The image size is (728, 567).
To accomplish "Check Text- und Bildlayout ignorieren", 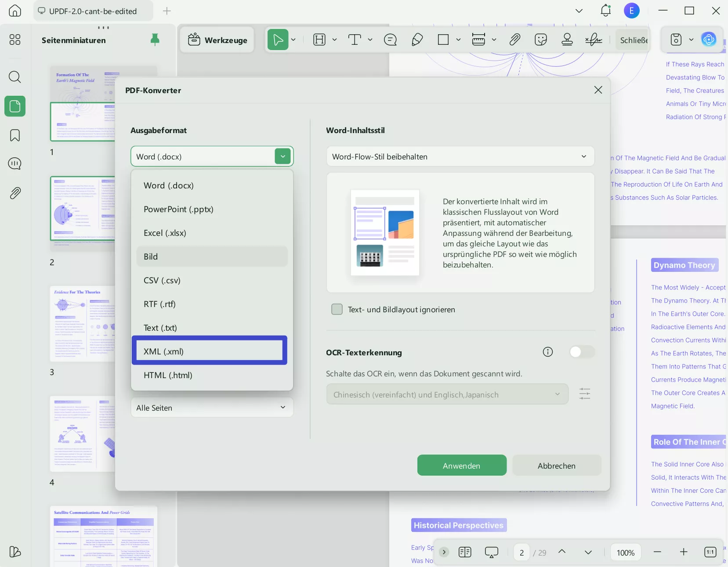I will (x=337, y=309).
